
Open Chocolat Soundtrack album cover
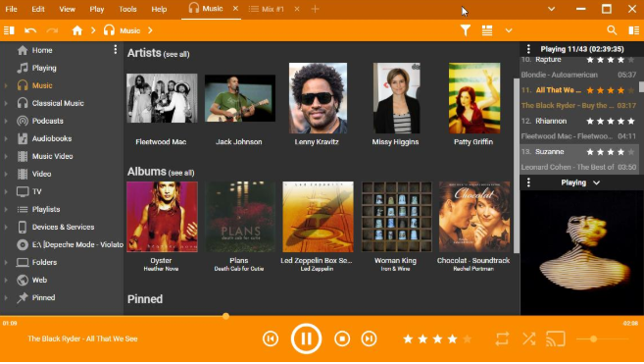click(x=474, y=217)
